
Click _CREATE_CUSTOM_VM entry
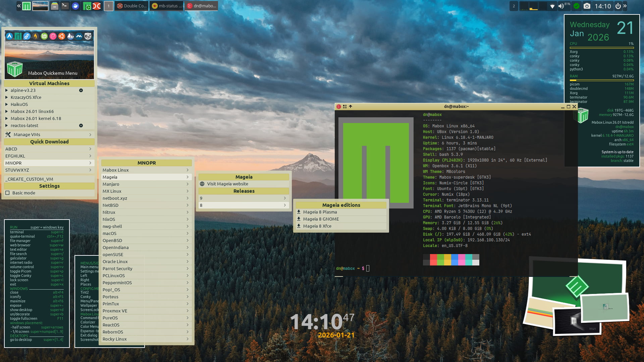[x=29, y=179]
